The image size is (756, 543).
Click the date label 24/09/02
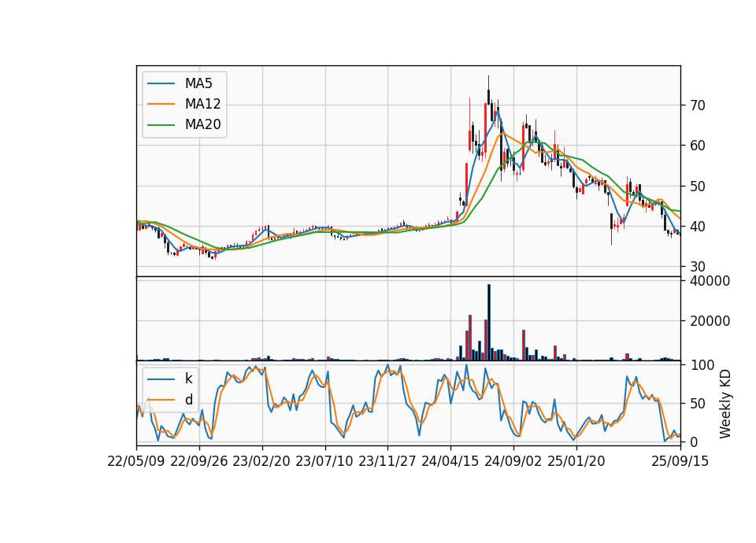(x=513, y=461)
